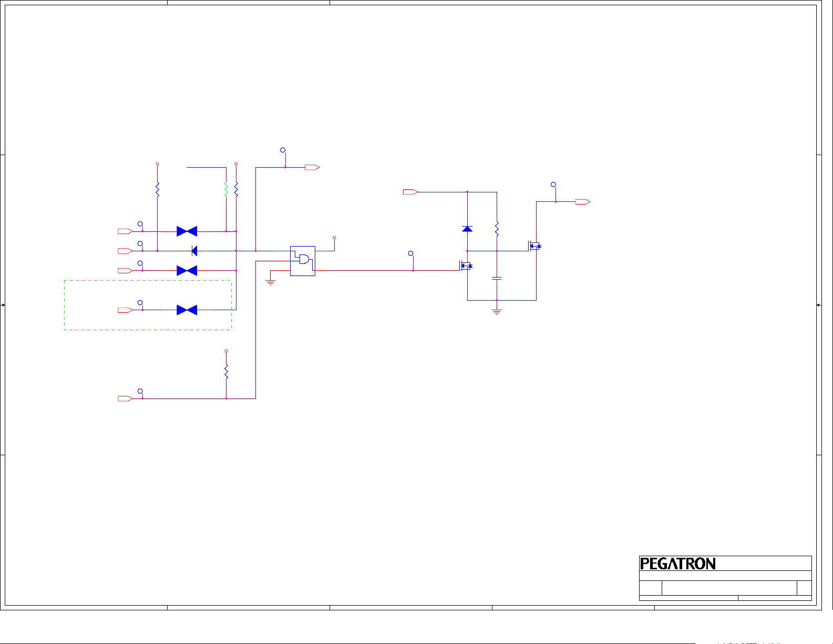Select the ground symbol left of AND gate
833x644 pixels.
(x=271, y=282)
